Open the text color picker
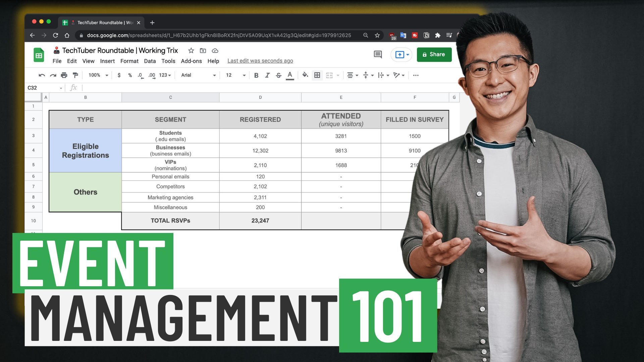Viewport: 644px width, 362px height. (x=290, y=75)
